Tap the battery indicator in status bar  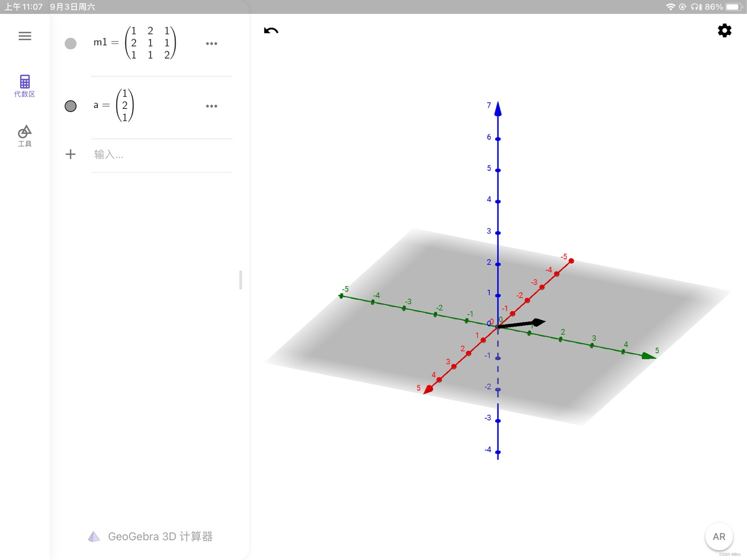click(x=733, y=7)
